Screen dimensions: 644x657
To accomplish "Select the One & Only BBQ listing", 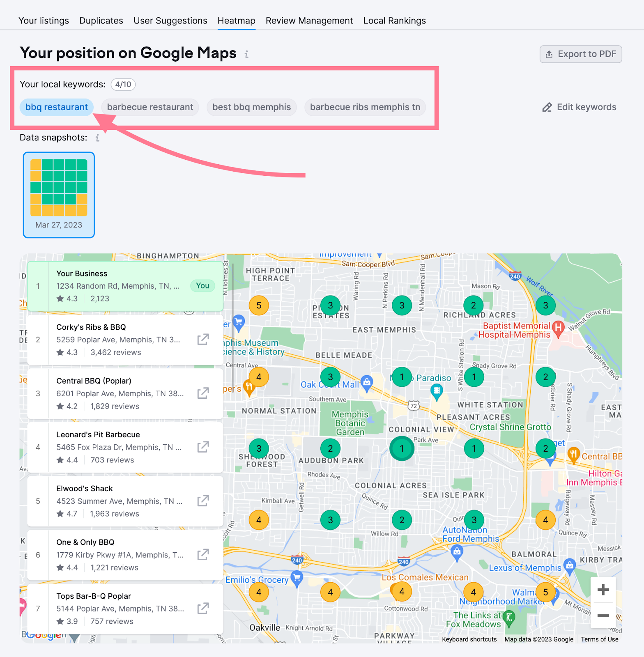I will tap(125, 555).
